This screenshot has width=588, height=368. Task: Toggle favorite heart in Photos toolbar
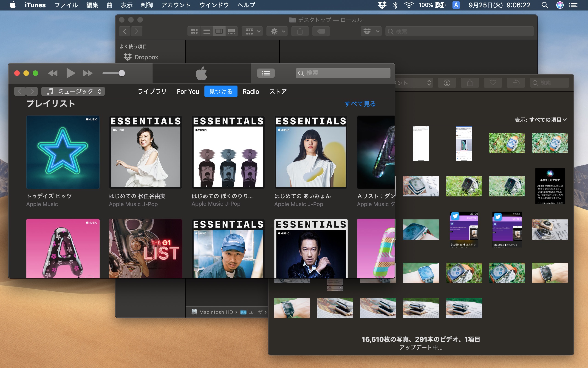pos(493,83)
